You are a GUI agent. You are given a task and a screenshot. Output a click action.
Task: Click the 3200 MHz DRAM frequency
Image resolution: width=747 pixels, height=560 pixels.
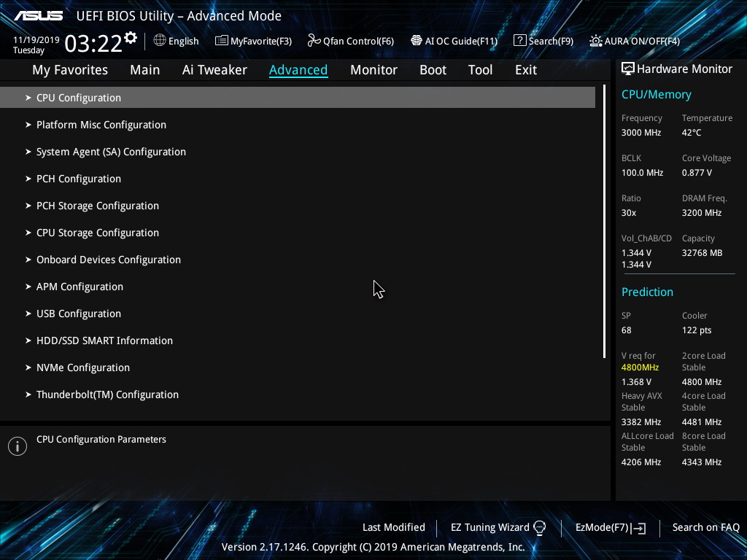(701, 213)
